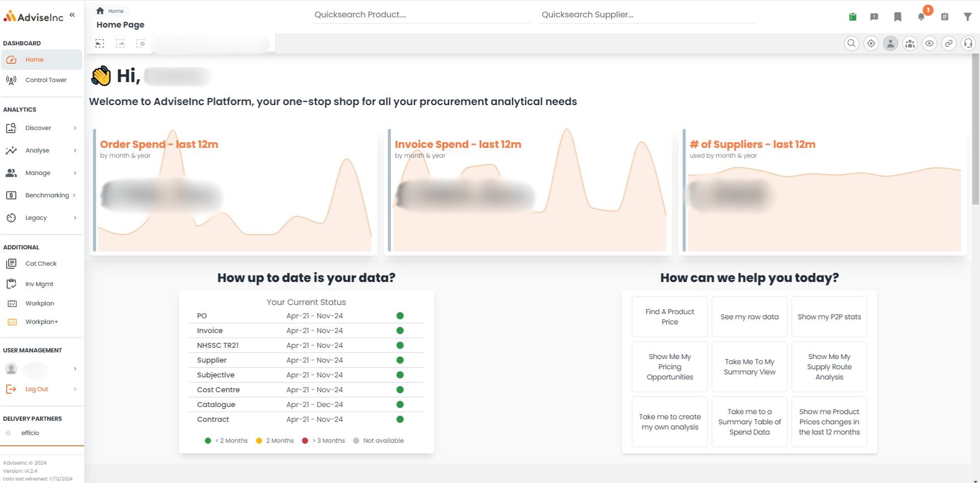Click the AdviseInc logo
The width and height of the screenshot is (980, 483).
pos(33,17)
